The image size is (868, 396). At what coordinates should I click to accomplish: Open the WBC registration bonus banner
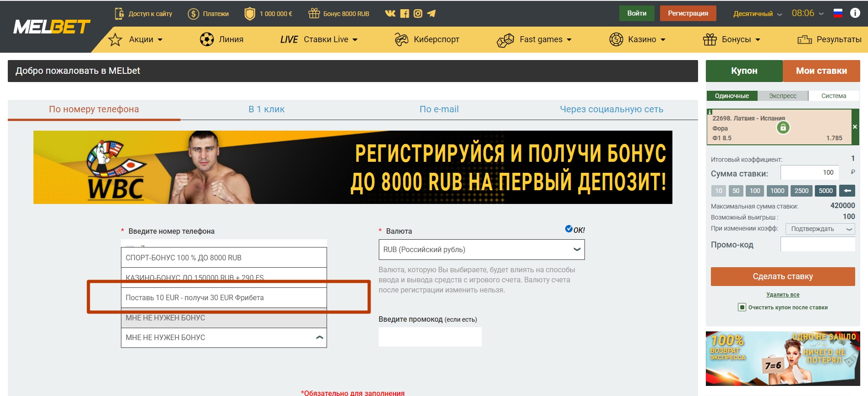pyautogui.click(x=353, y=167)
